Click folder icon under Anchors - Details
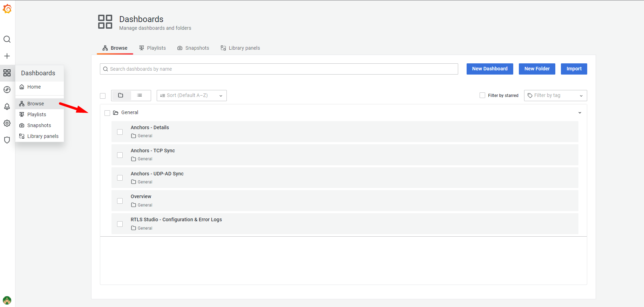Screen dimensions: 644x307 point(134,136)
